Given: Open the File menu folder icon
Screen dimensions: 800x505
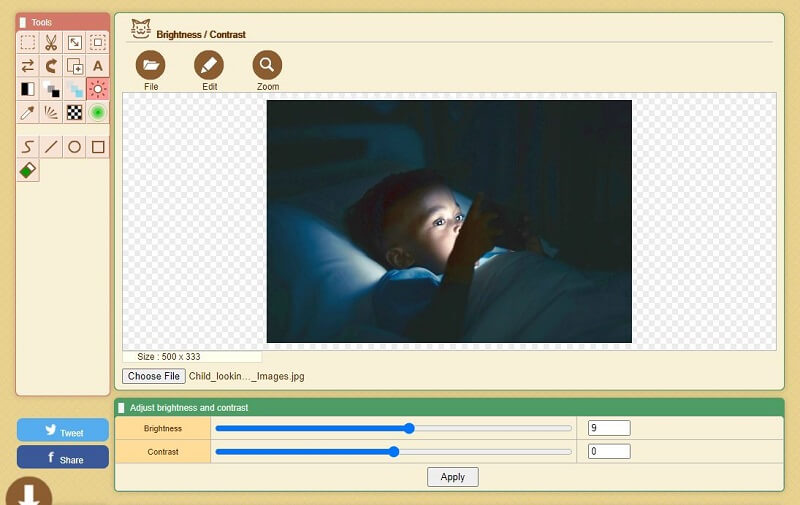Looking at the screenshot, I should pos(151,65).
